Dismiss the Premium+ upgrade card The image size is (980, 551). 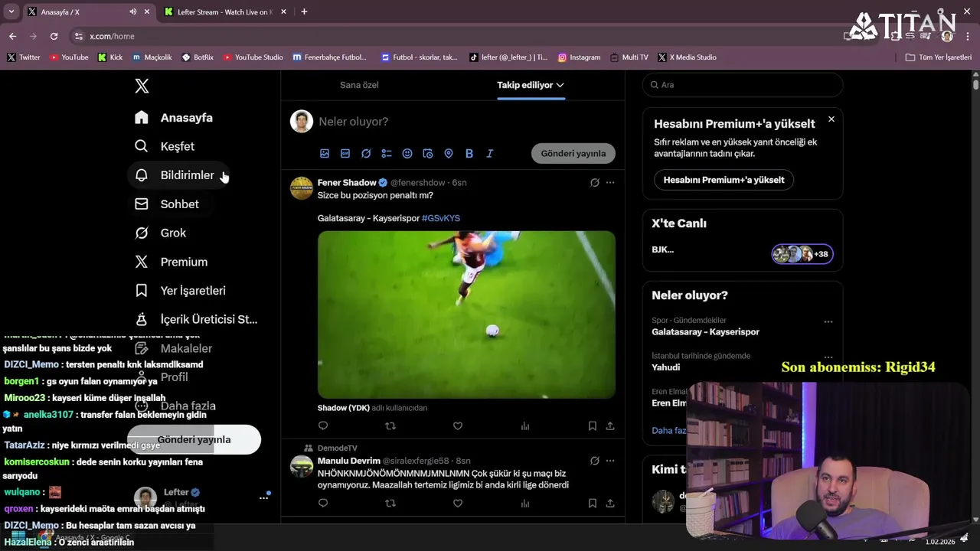pyautogui.click(x=831, y=119)
